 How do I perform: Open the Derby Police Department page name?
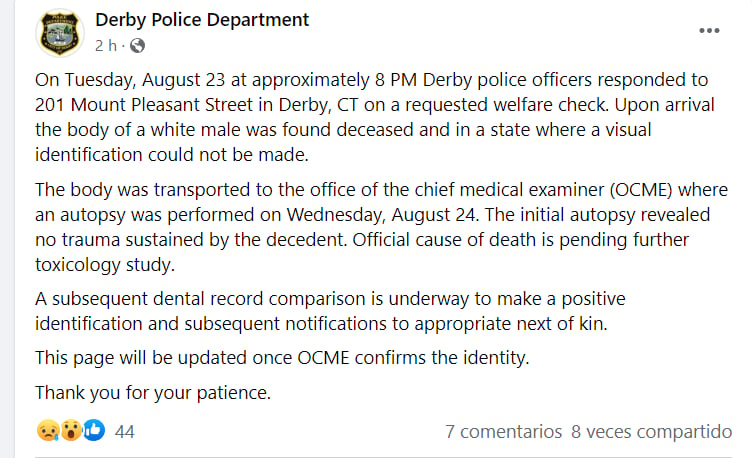pyautogui.click(x=202, y=20)
